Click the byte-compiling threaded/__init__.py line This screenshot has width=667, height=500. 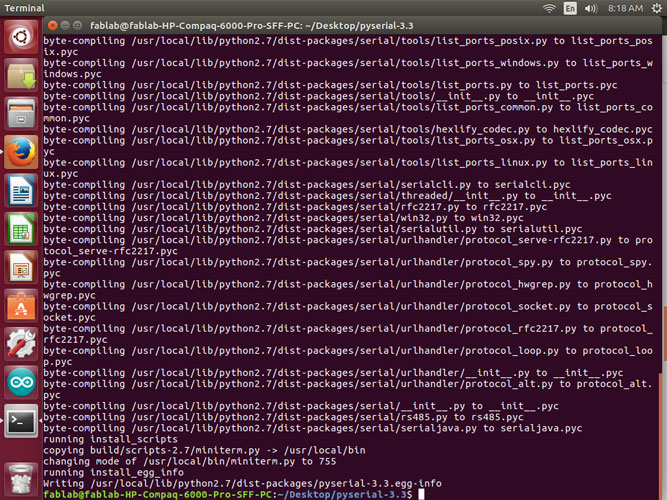[x=327, y=196]
